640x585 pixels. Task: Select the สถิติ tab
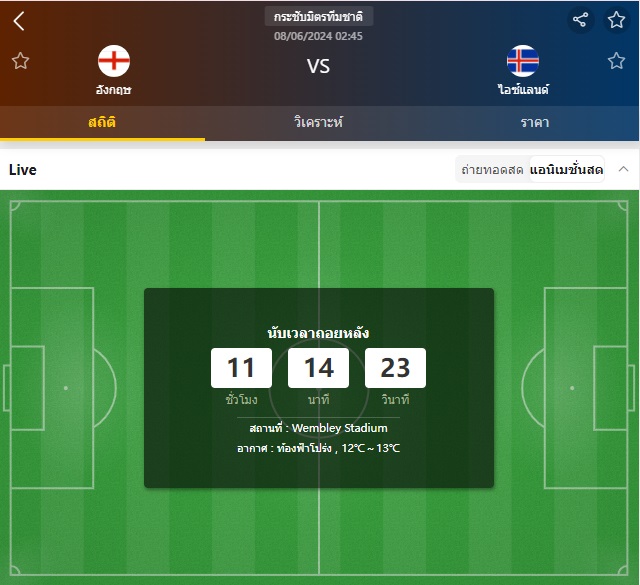(102, 122)
